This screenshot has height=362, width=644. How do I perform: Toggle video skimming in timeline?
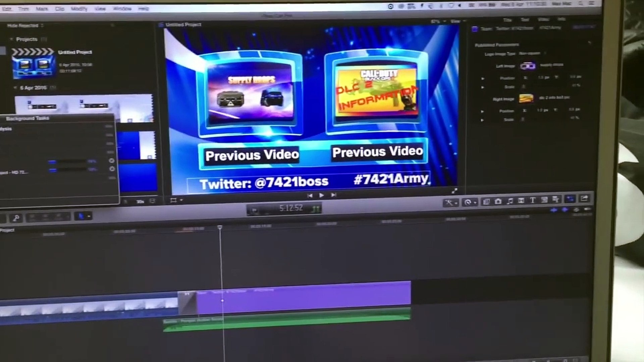tap(554, 210)
